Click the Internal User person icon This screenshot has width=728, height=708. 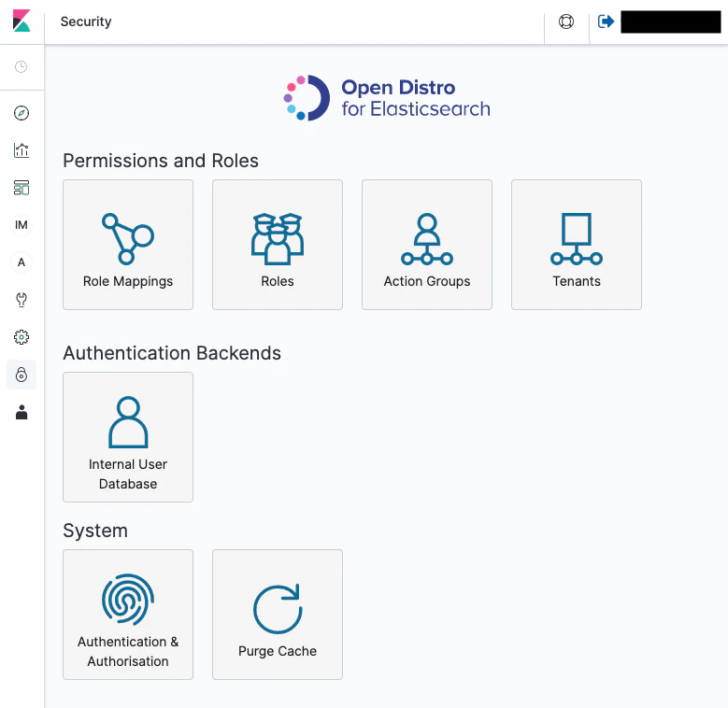128,422
